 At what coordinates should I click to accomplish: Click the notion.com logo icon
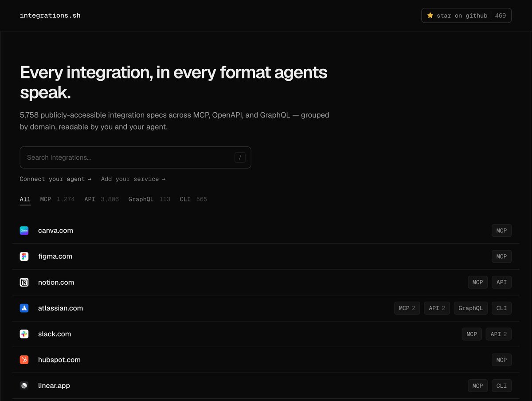pos(24,282)
